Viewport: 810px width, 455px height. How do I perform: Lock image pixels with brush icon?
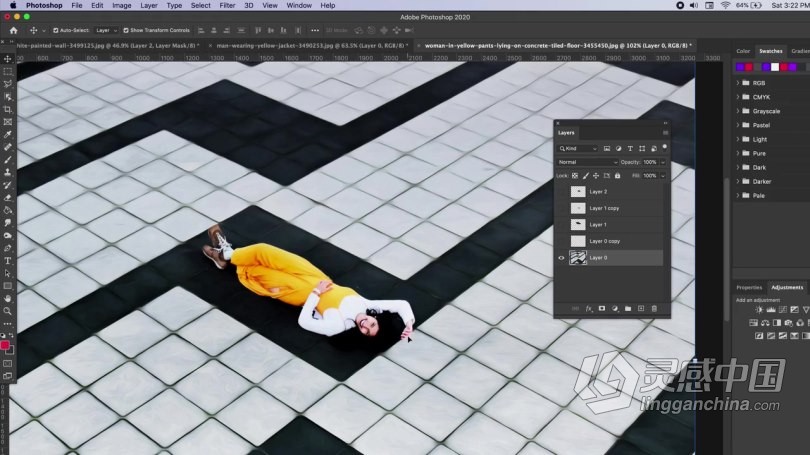tap(585, 176)
